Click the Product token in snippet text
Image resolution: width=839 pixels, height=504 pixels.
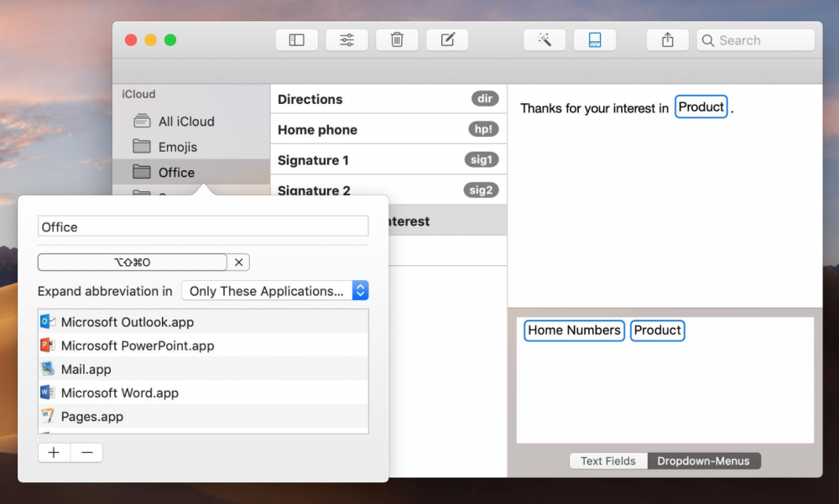(x=701, y=107)
